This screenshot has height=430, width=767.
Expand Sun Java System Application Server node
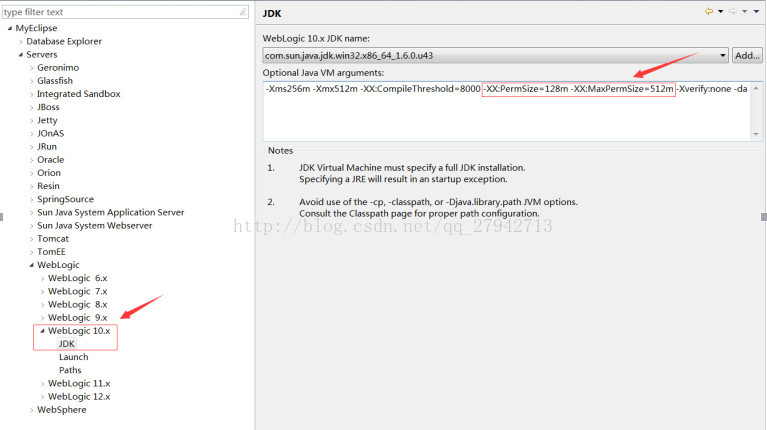[31, 213]
